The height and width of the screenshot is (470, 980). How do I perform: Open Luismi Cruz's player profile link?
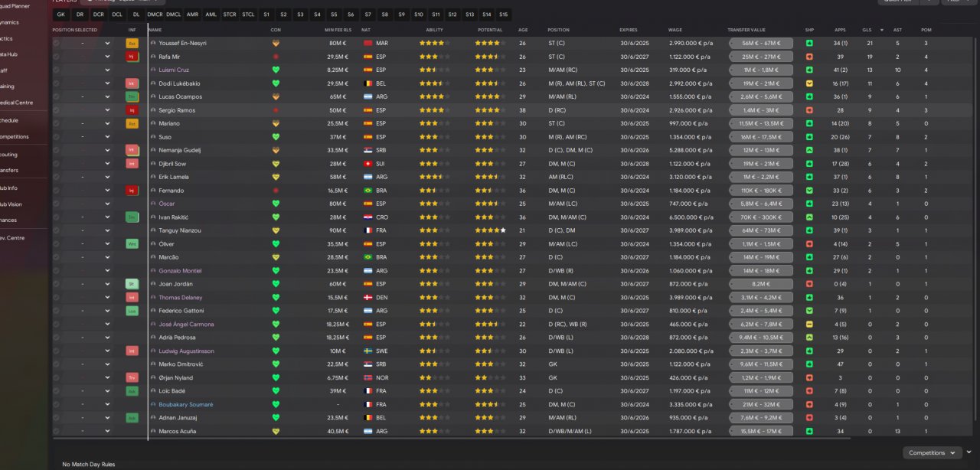coord(174,70)
